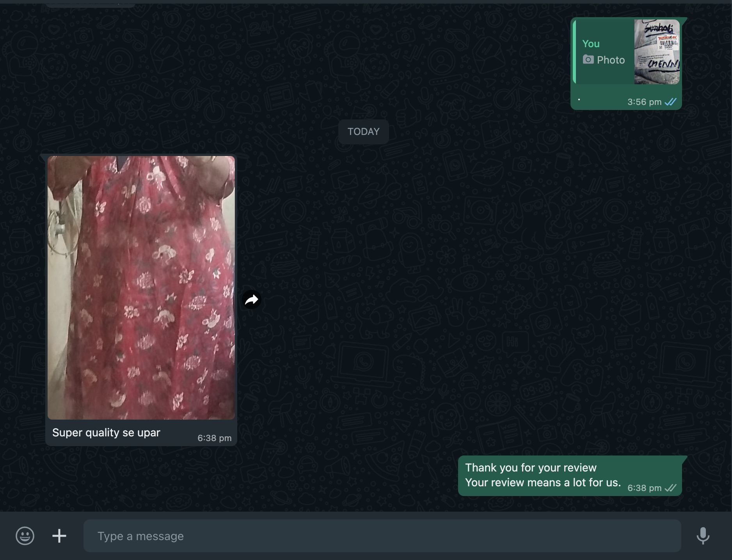Click the 6:38 pm timestamp on sent message
The image size is (732, 560).
(x=644, y=488)
